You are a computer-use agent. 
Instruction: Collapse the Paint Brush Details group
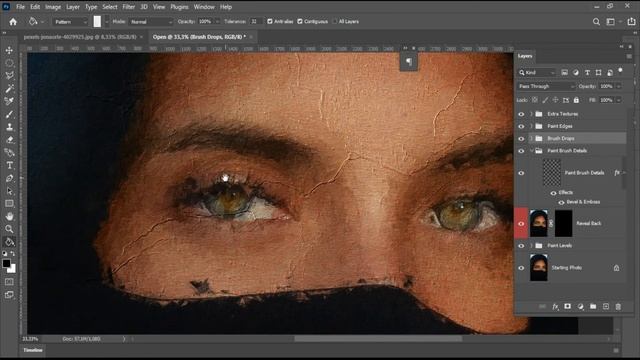click(x=531, y=151)
